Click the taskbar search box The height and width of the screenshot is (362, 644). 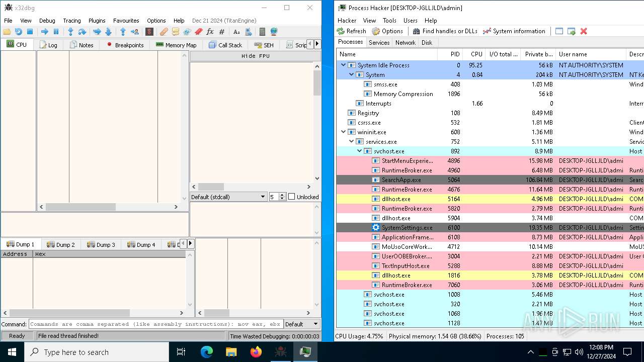point(97,352)
